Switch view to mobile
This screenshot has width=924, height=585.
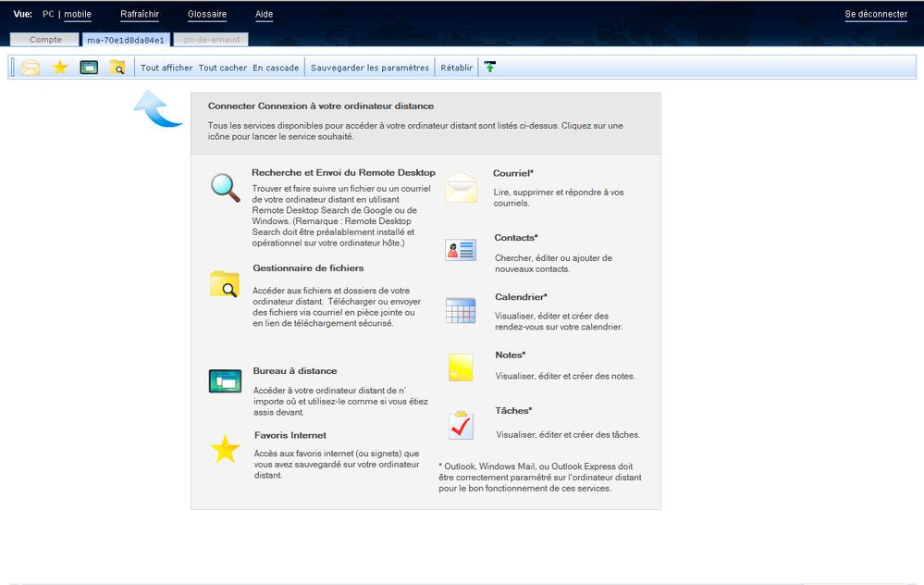[x=78, y=15]
